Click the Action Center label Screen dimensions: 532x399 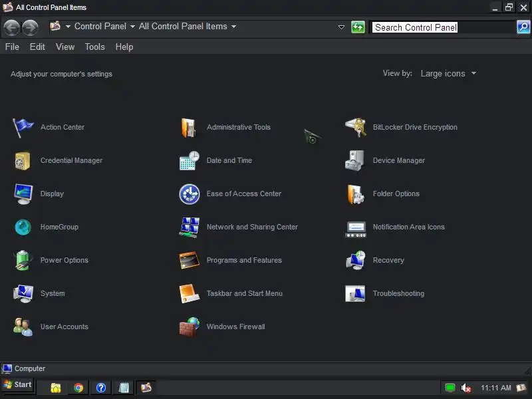pos(63,127)
